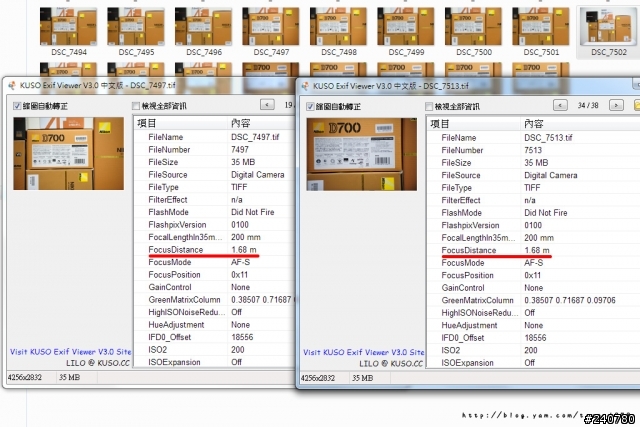Select the DSC_7499 thumbnail
Viewport: 640px width, 427px height.
coord(406,27)
